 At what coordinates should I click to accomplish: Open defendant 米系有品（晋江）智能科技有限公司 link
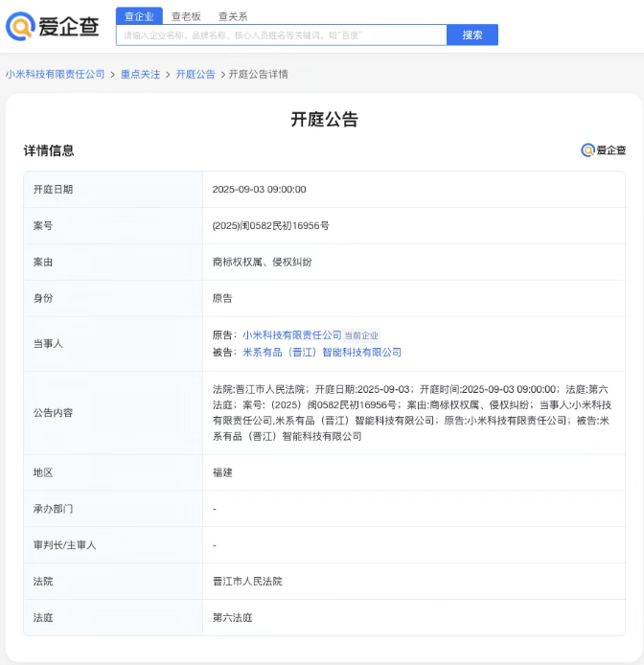pyautogui.click(x=322, y=352)
